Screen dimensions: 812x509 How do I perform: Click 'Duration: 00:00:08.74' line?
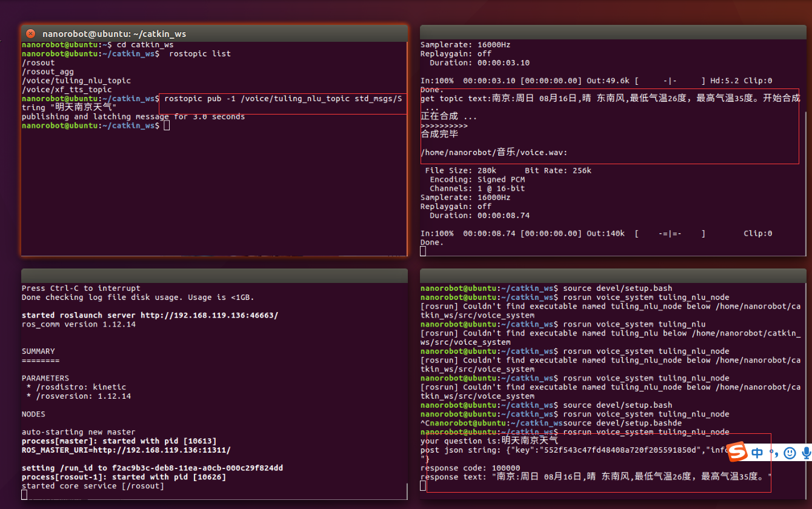479,215
